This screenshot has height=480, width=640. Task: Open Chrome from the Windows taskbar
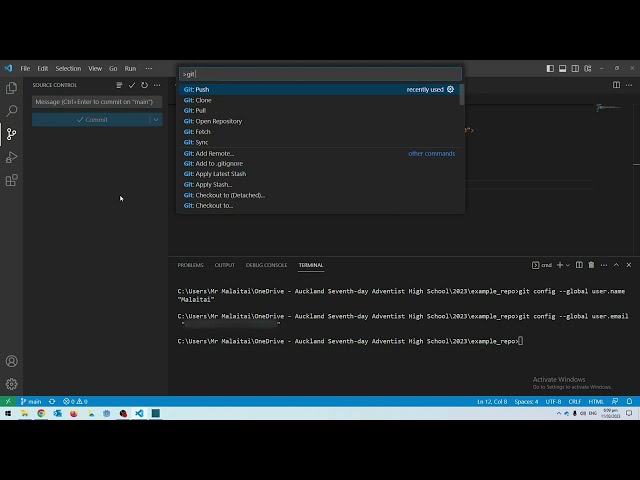pos(41,413)
